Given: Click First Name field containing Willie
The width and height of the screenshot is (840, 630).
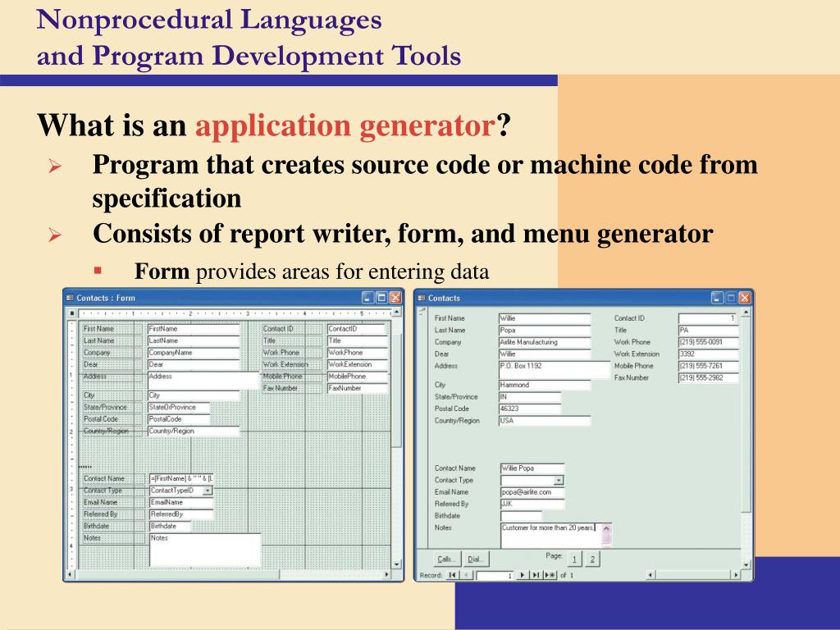Looking at the screenshot, I should tap(545, 318).
